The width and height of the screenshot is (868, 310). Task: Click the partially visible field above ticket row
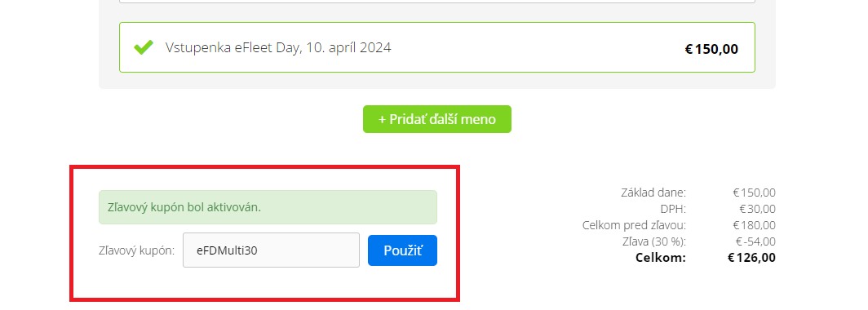click(437, 2)
